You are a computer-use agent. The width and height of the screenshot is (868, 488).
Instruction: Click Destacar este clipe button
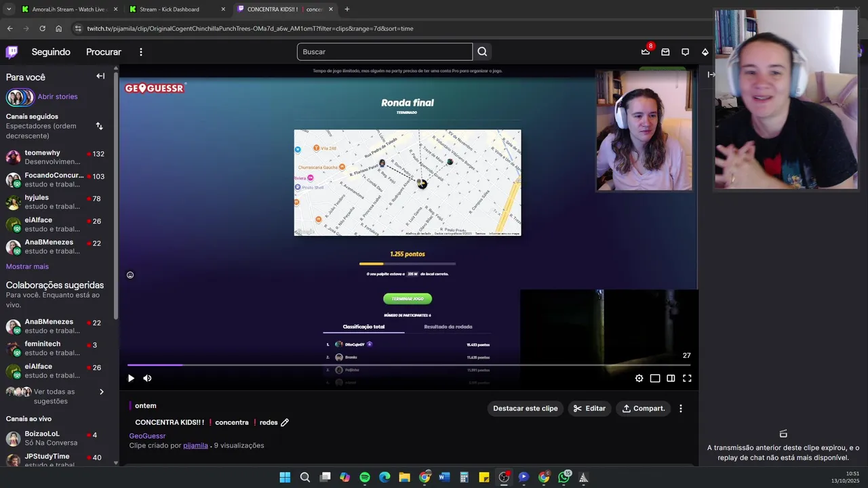pos(526,409)
